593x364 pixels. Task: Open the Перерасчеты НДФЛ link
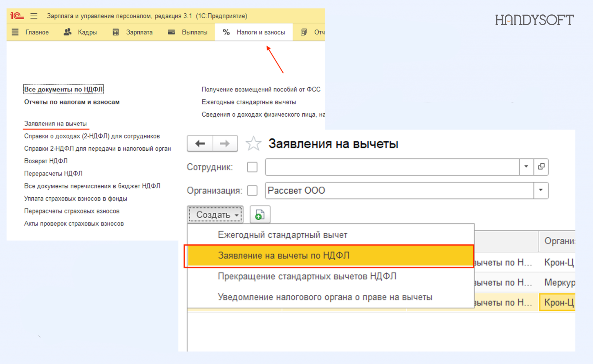pos(53,173)
